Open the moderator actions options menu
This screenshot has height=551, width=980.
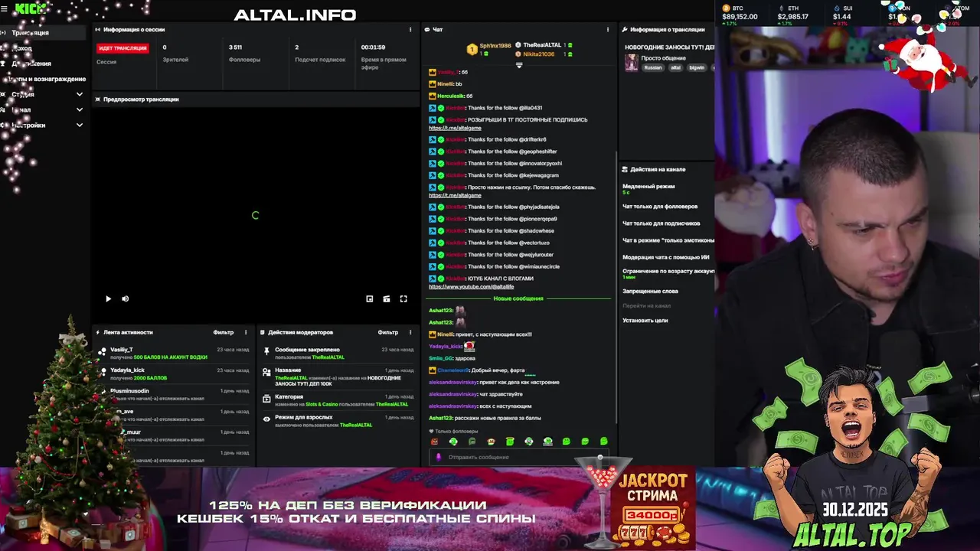(x=410, y=332)
